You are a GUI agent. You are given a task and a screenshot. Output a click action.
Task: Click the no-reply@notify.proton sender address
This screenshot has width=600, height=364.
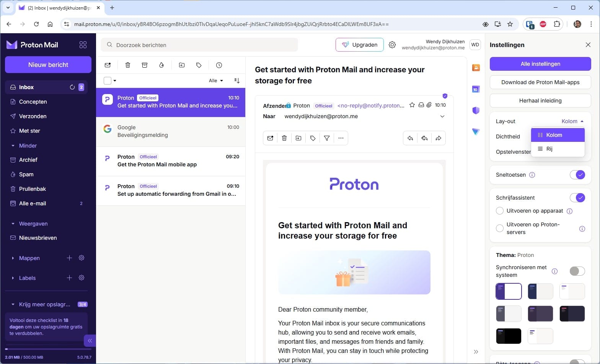371,106
